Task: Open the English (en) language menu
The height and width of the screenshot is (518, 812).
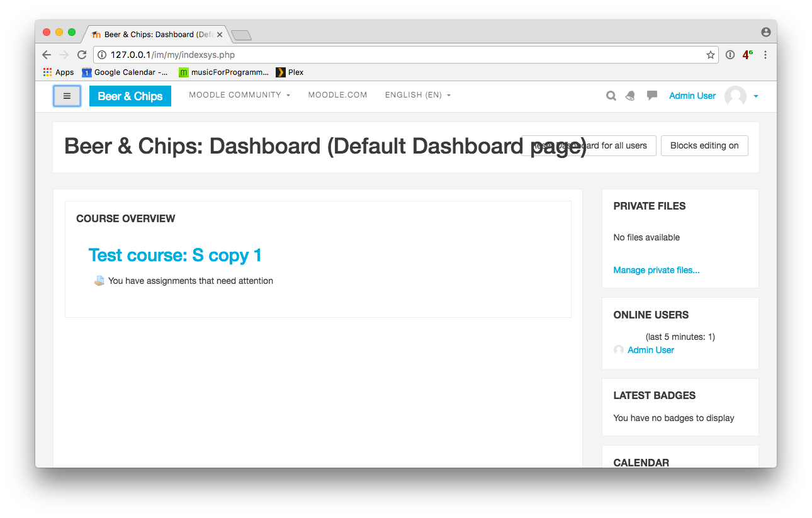Action: click(418, 95)
